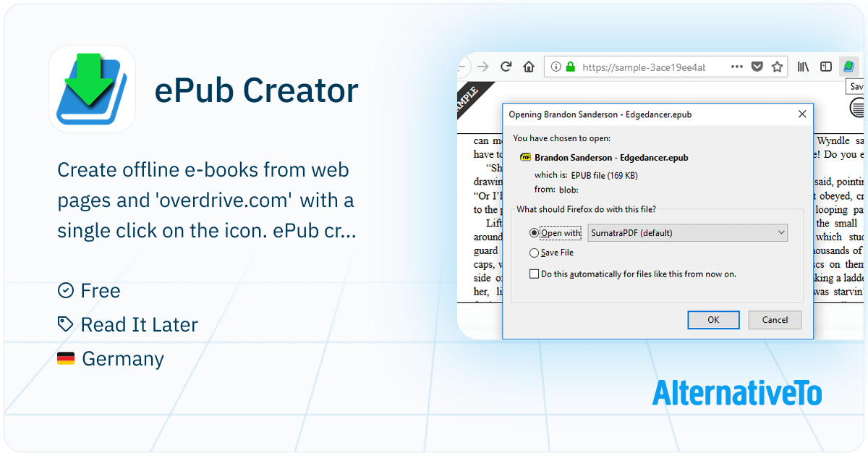Click the Germany label
Screen dimensions: 868x456
[x=123, y=359]
